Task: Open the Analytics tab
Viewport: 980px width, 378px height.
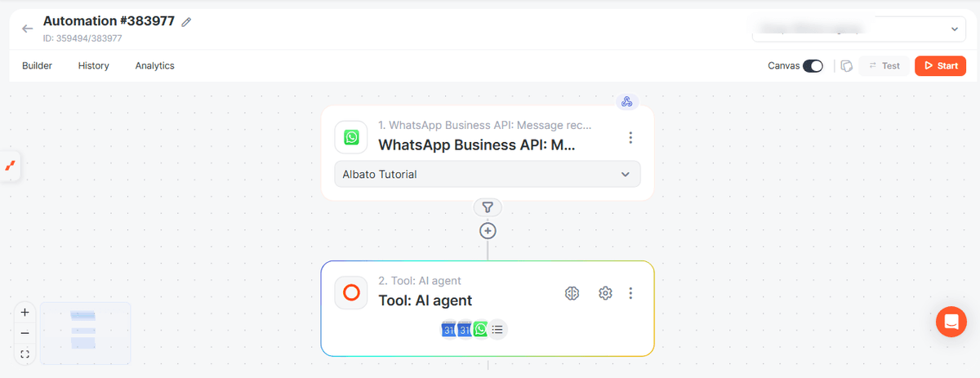Action: pos(154,65)
